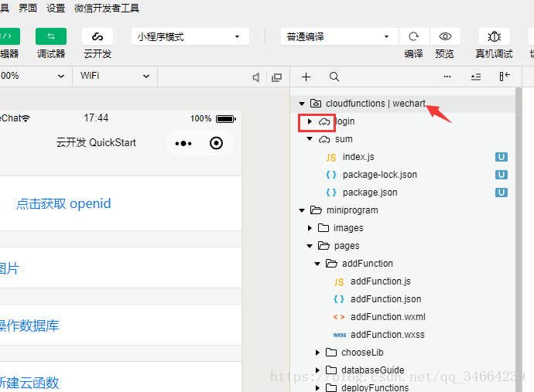Expand the images folder arrow
Screen dimensions: 534x392
pos(310,228)
